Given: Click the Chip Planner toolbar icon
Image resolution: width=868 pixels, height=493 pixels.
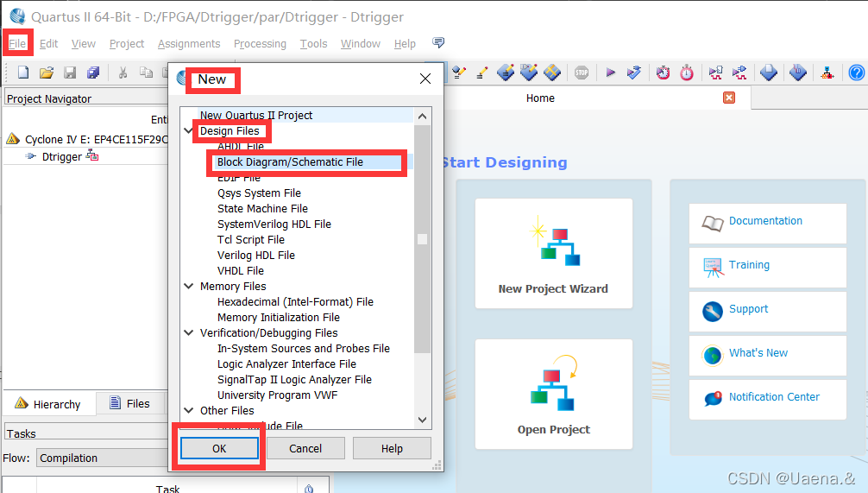Looking at the screenshot, I should click(x=552, y=73).
